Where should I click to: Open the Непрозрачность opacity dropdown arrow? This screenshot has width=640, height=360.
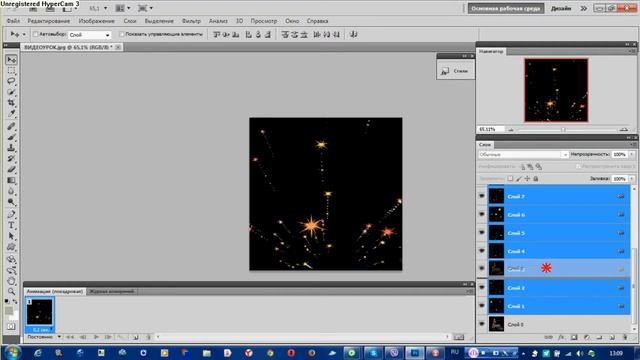pos(632,154)
